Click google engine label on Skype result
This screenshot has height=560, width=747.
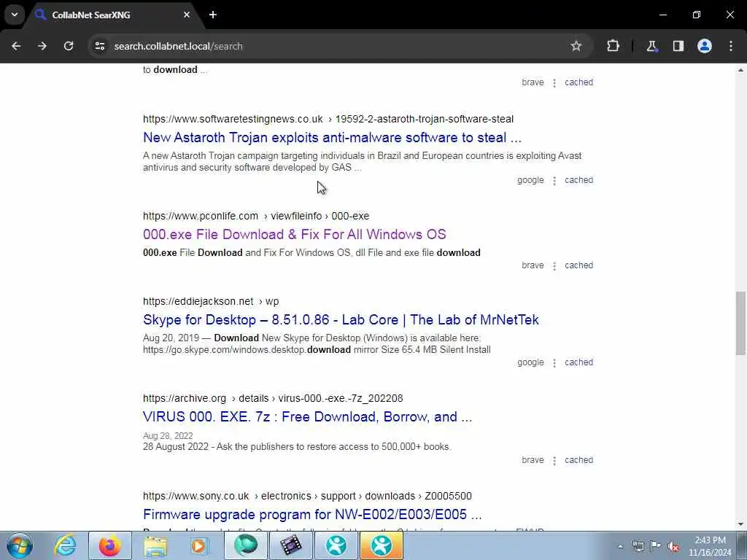pos(530,362)
